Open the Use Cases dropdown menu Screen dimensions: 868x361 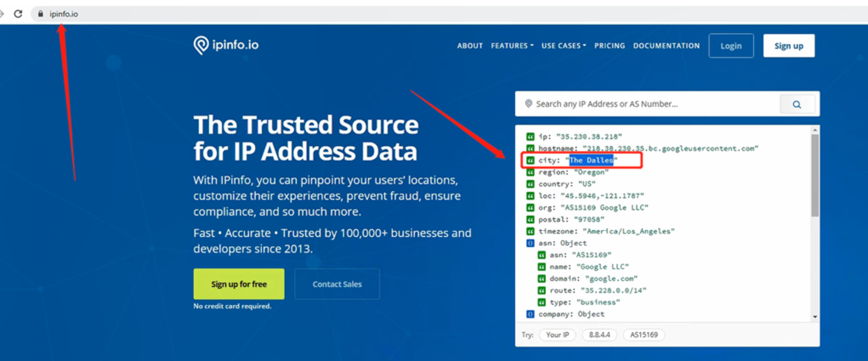[563, 45]
